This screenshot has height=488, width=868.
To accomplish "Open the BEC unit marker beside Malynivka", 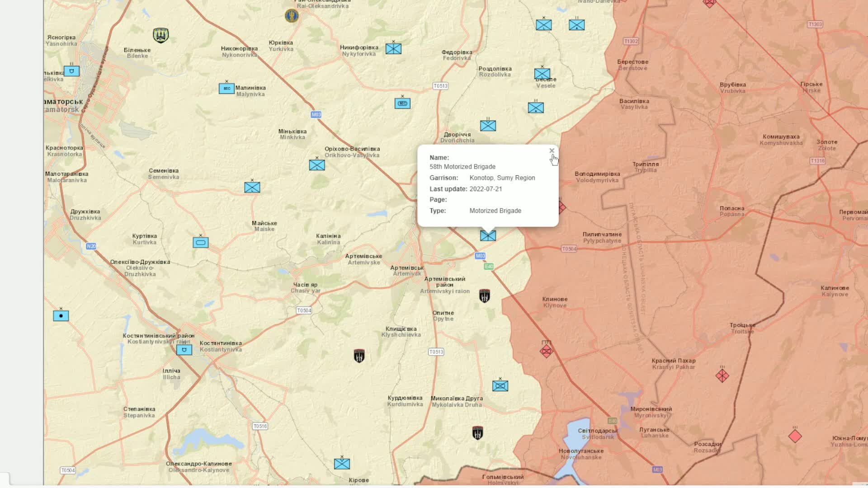I will pos(226,88).
